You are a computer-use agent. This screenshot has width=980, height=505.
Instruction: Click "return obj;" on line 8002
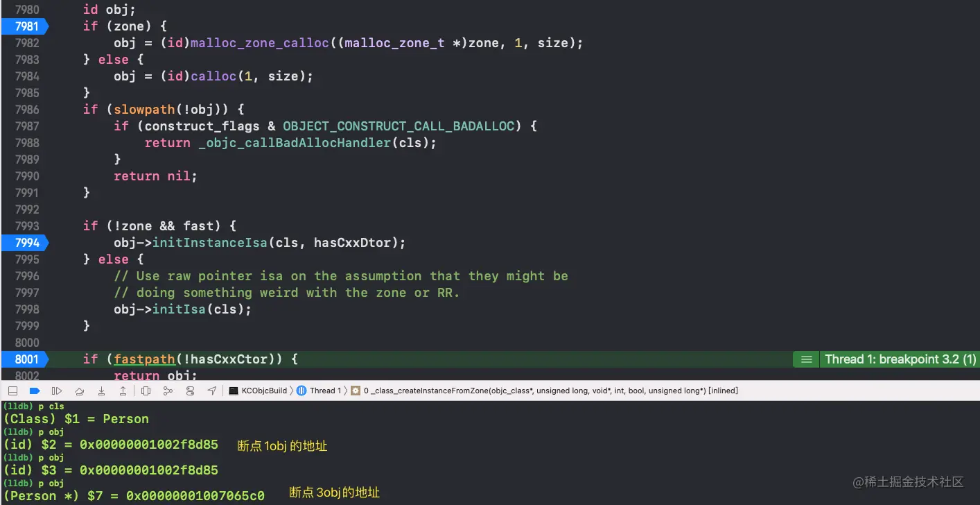(156, 375)
